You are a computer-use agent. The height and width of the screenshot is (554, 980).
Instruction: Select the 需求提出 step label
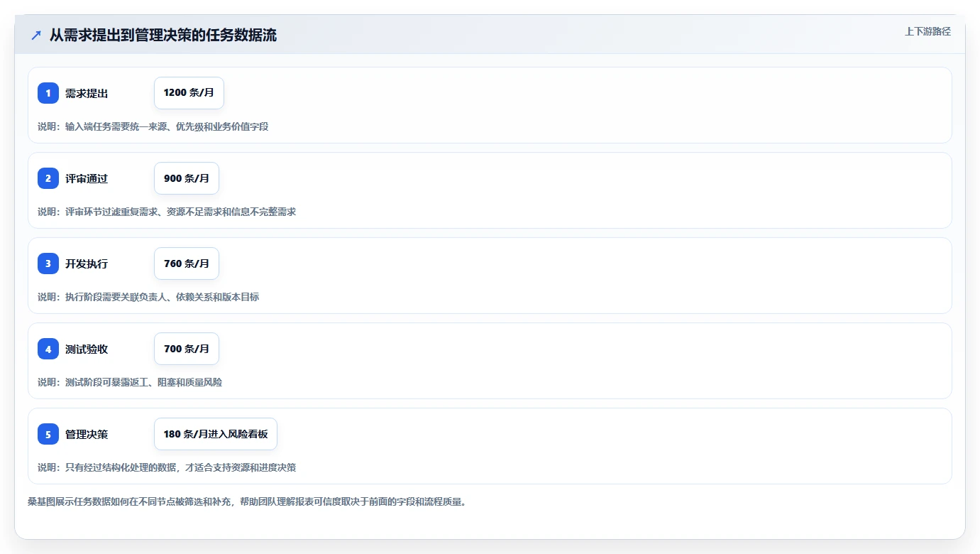87,94
